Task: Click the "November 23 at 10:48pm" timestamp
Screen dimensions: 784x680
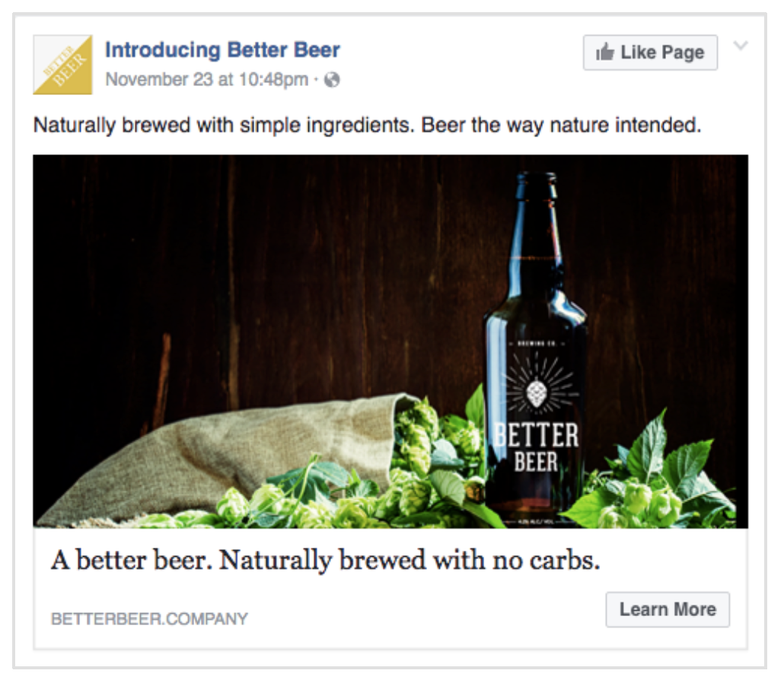Action: (206, 80)
